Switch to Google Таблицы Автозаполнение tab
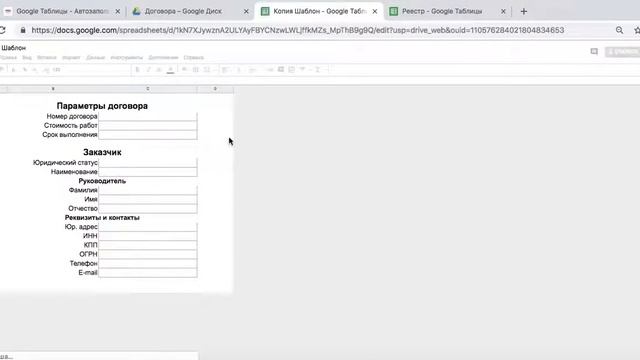The image size is (640, 360). pos(62,11)
